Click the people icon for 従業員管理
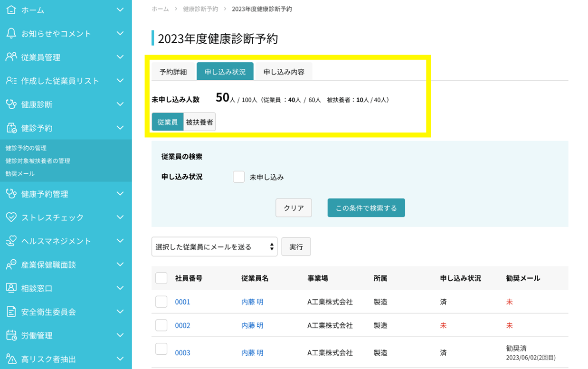This screenshot has width=588, height=369. click(x=11, y=57)
